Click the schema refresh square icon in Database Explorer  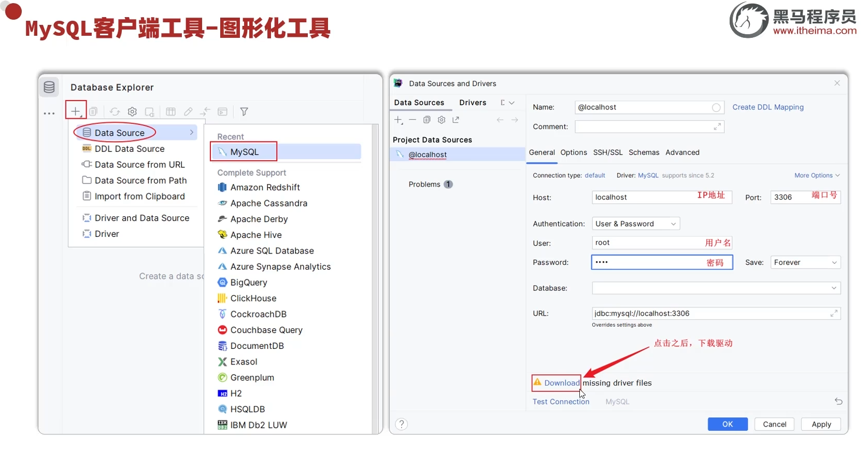150,111
